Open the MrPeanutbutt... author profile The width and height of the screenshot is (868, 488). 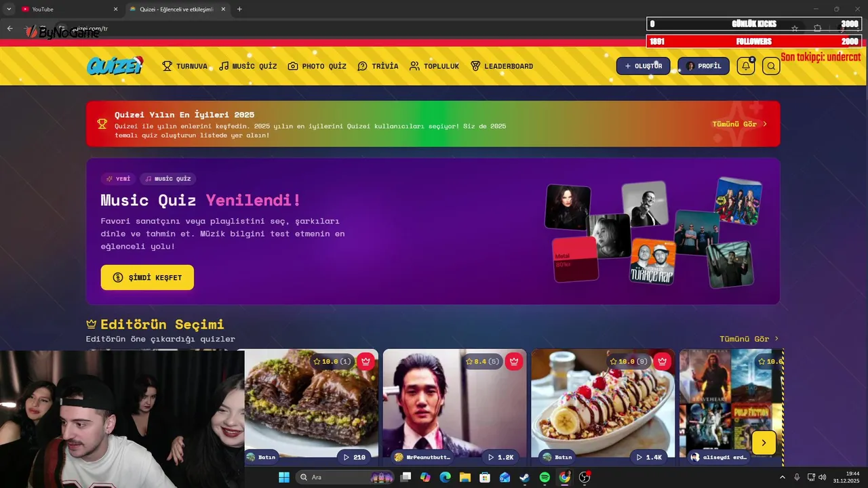point(422,457)
